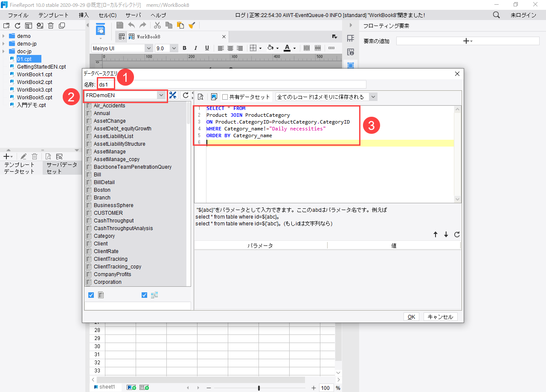Screen dimensions: 546x392
Task: Toggle italic formatting button
Action: tap(196, 48)
